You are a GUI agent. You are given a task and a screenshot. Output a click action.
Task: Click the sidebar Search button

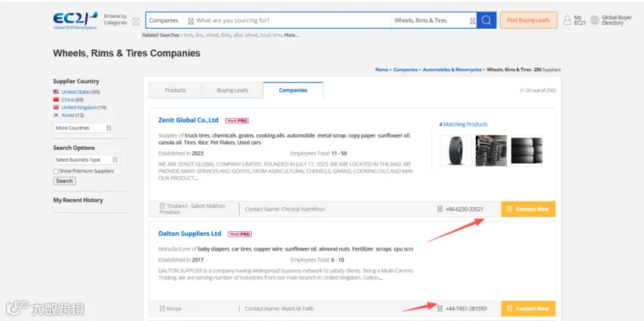(64, 181)
